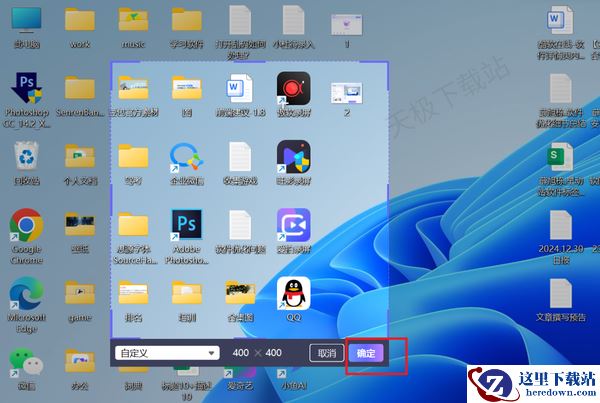Click the 爱奇艺 label under the toolbar
This screenshot has width=600, height=403.
[x=240, y=386]
